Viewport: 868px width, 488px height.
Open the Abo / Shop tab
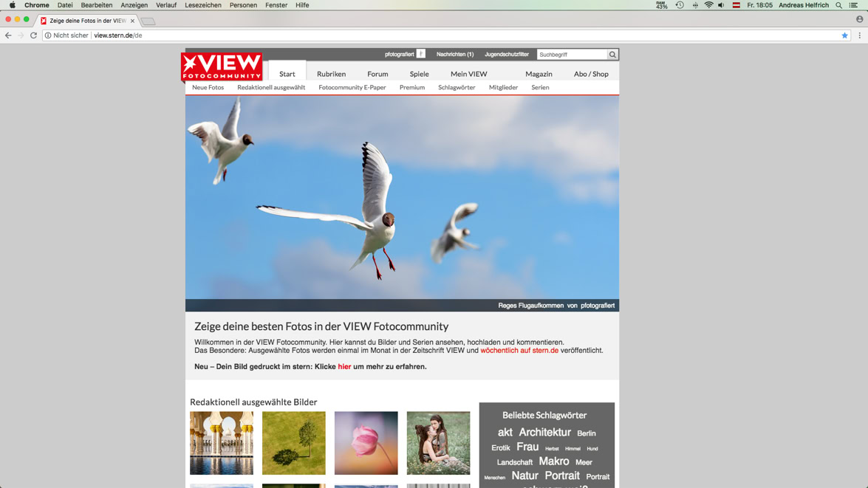[591, 74]
